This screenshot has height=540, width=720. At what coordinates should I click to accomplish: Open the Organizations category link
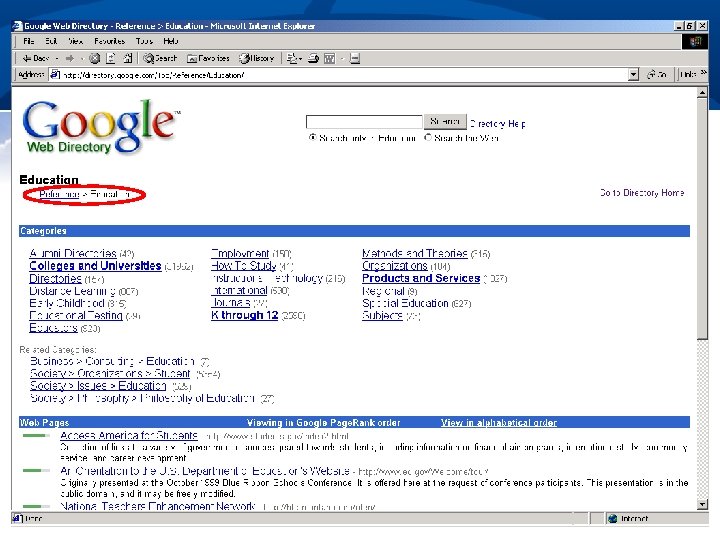pos(394,266)
